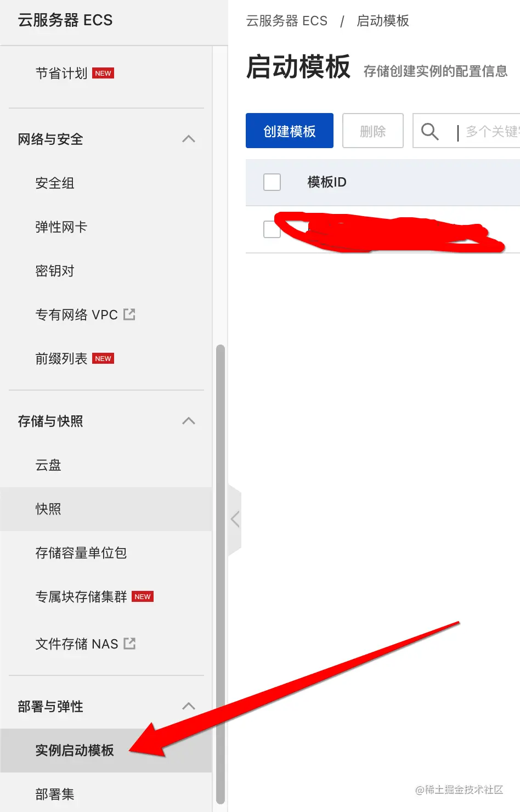This screenshot has width=520, height=812.
Task: Collapse the 网络与安全 section chevron
Action: (x=189, y=139)
